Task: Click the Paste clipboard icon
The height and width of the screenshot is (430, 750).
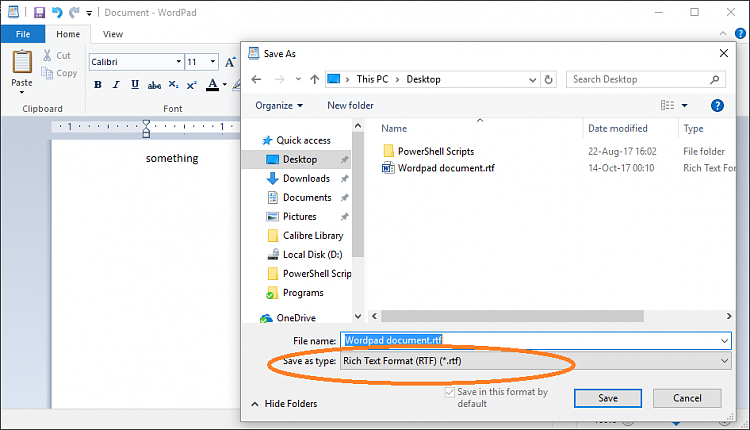Action: coord(22,62)
